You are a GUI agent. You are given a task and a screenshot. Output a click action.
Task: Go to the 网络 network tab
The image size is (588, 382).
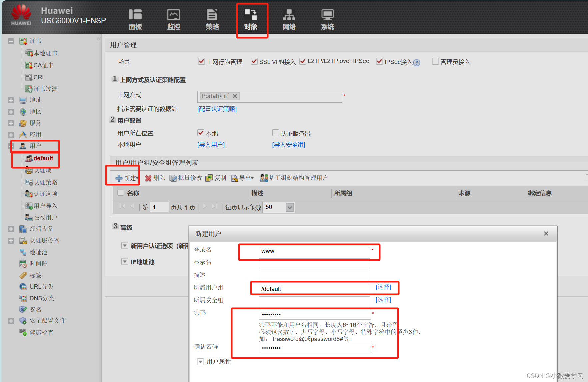289,20
